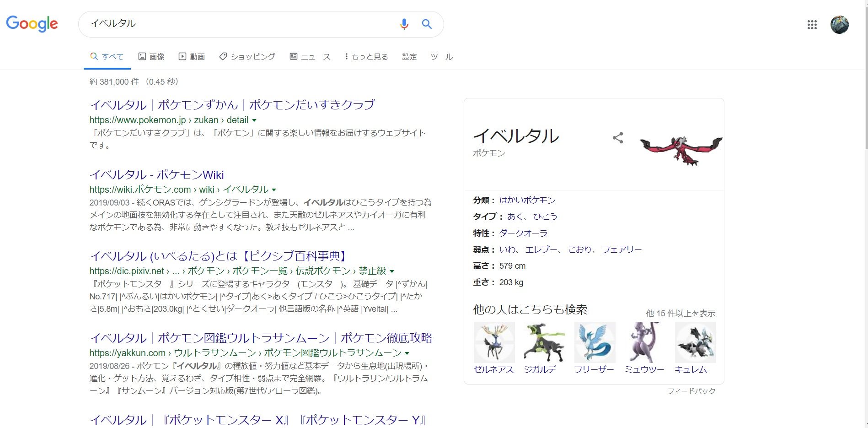868x428 pixels.
Task: Click the はかいポケモン classification link
Action: (527, 200)
